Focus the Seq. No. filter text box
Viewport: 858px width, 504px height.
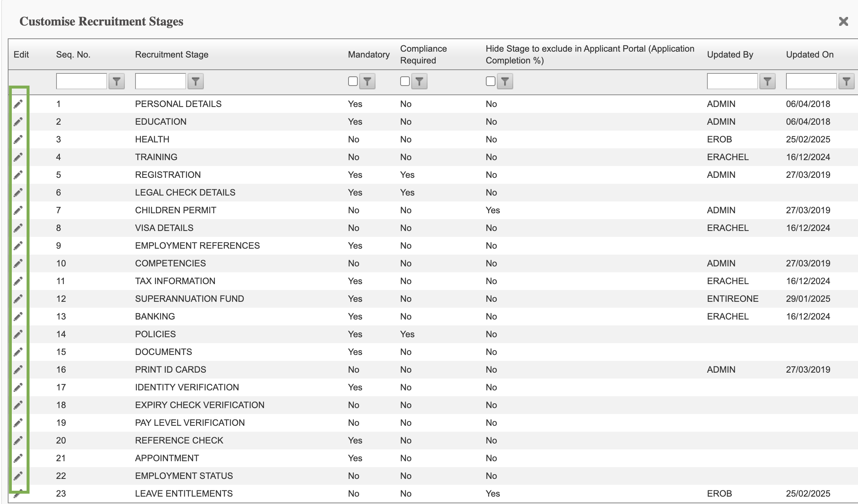(x=82, y=81)
